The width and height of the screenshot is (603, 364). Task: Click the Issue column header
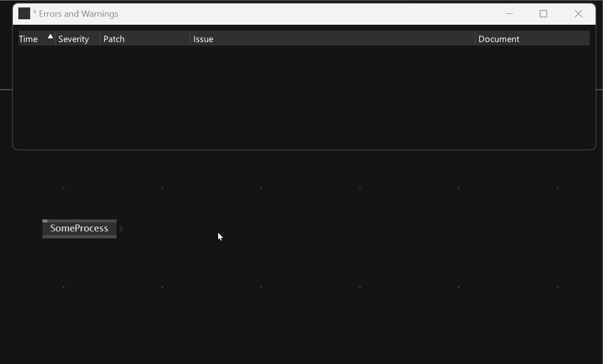[332, 39]
